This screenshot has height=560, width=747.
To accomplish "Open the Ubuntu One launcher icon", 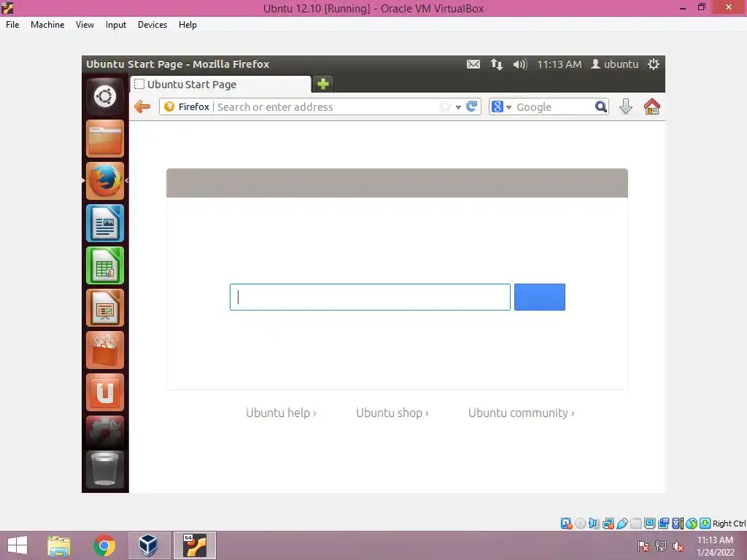I will tap(105, 393).
